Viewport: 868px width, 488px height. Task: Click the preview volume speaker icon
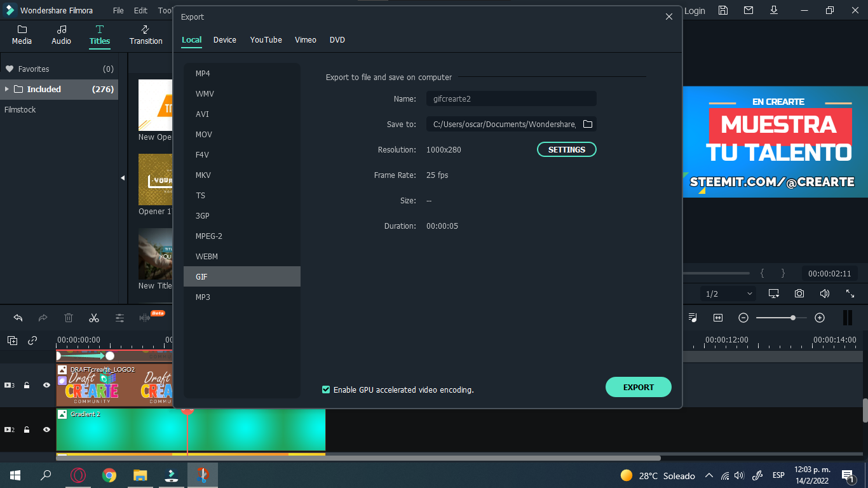click(x=825, y=294)
